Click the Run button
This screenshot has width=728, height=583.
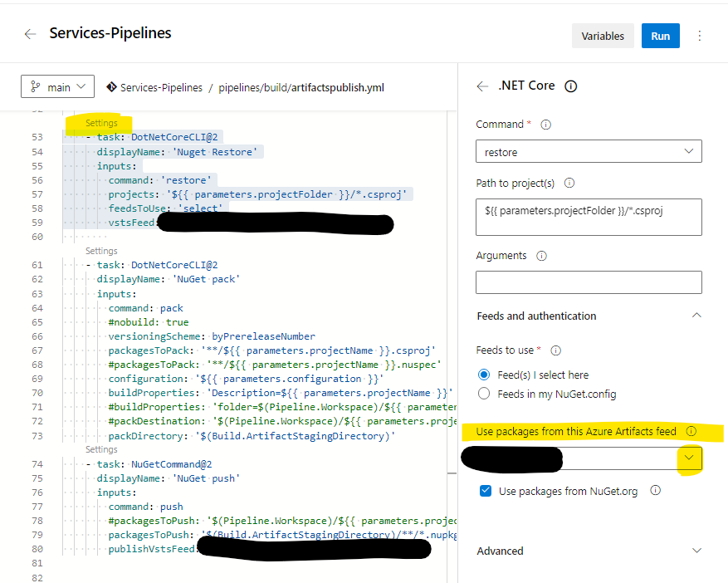[660, 36]
